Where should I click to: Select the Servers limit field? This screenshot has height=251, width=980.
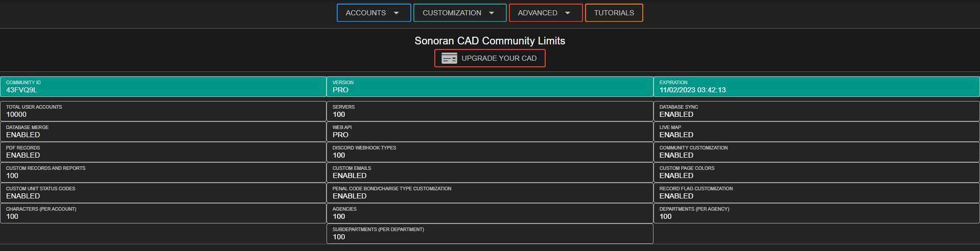489,111
